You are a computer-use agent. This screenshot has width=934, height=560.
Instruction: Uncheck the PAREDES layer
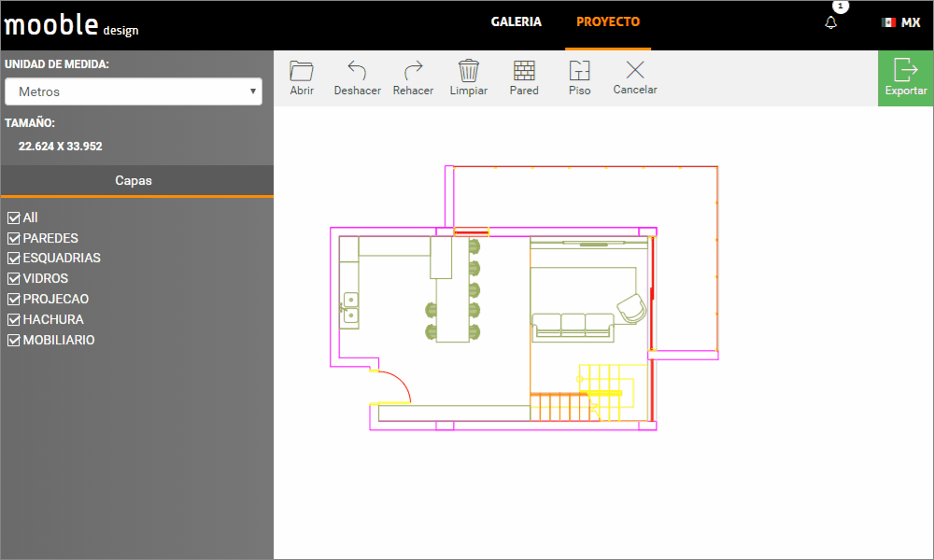(14, 239)
